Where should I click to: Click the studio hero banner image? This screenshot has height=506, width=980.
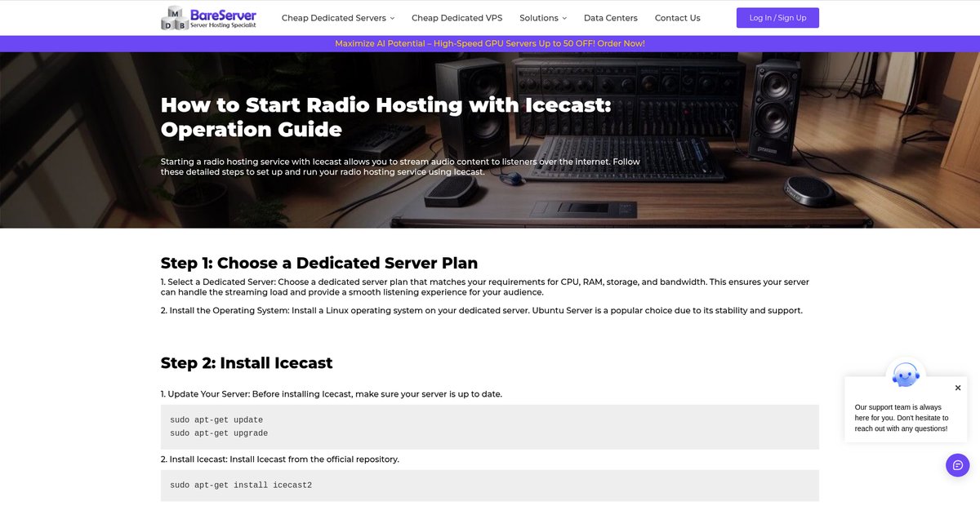click(x=490, y=140)
